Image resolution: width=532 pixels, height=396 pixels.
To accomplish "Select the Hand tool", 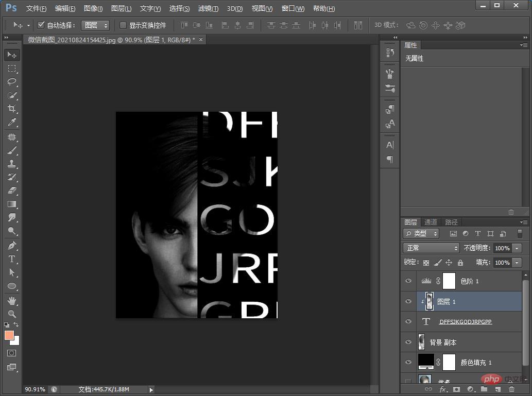I will click(x=12, y=300).
